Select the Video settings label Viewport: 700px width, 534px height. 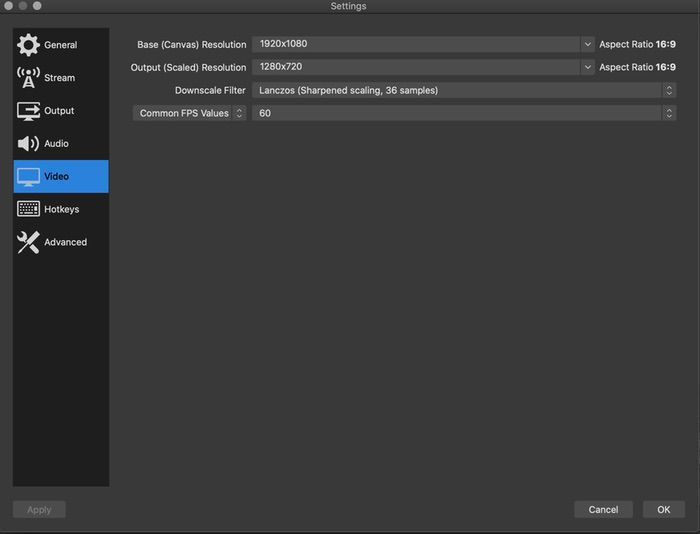pyautogui.click(x=56, y=176)
